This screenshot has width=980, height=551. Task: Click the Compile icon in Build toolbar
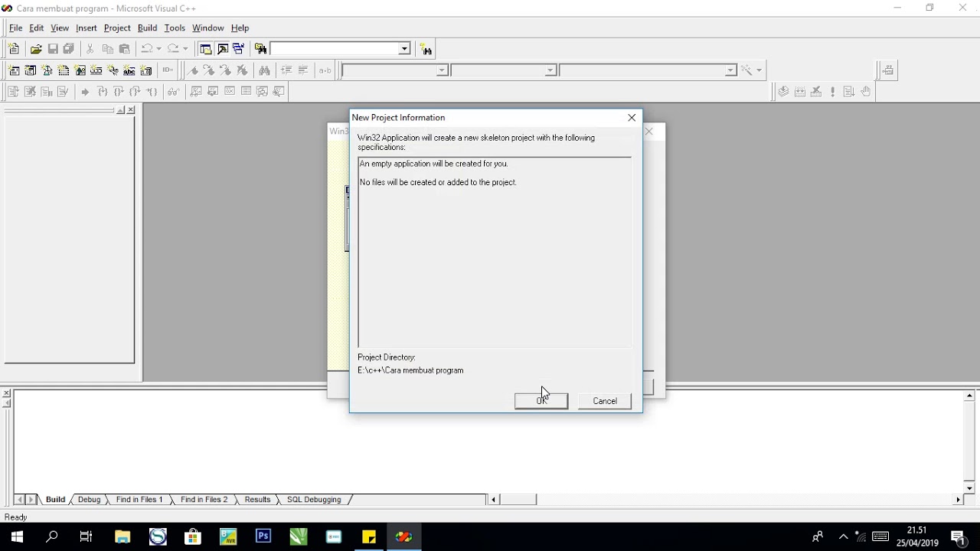click(783, 92)
